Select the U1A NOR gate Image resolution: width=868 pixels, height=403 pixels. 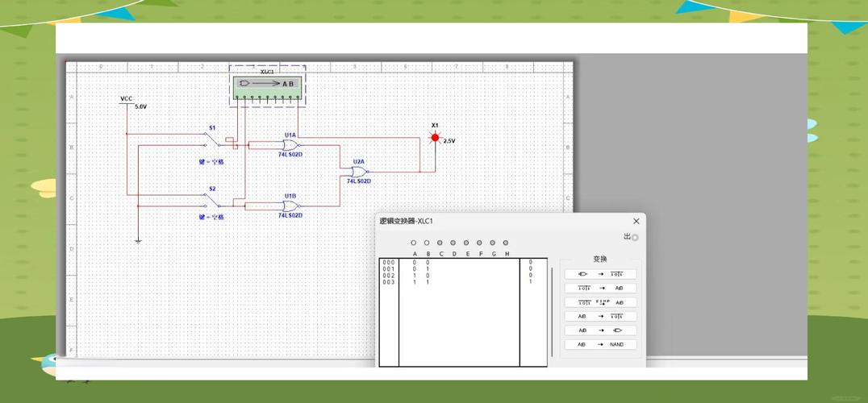tap(290, 145)
